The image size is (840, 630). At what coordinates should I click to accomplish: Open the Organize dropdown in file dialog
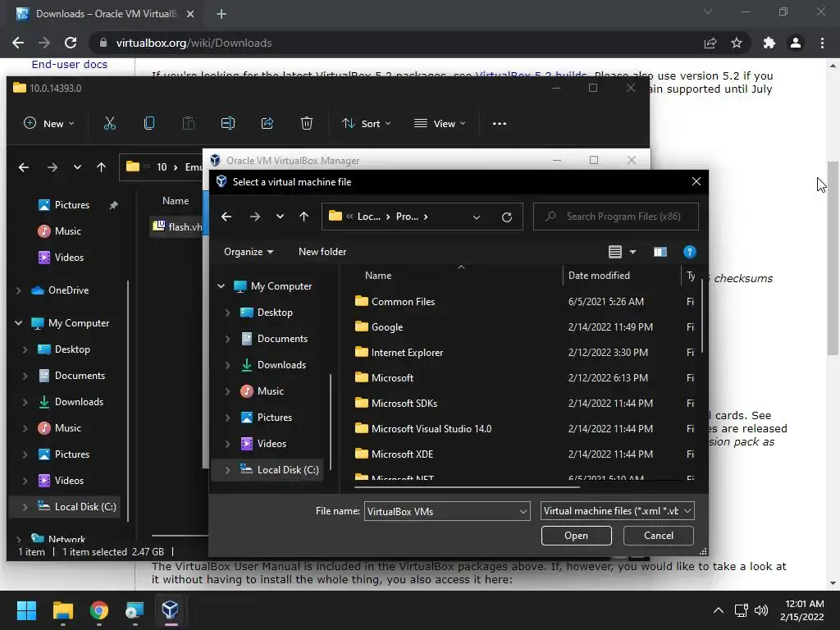tap(249, 252)
